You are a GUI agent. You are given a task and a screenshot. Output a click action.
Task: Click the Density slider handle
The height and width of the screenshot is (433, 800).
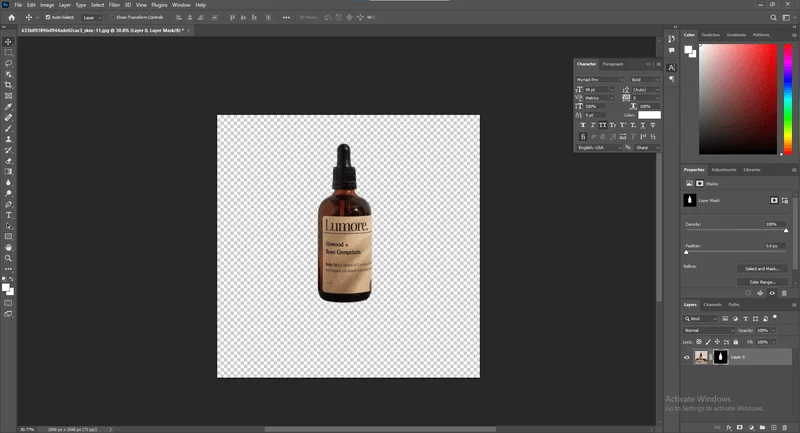coord(786,231)
